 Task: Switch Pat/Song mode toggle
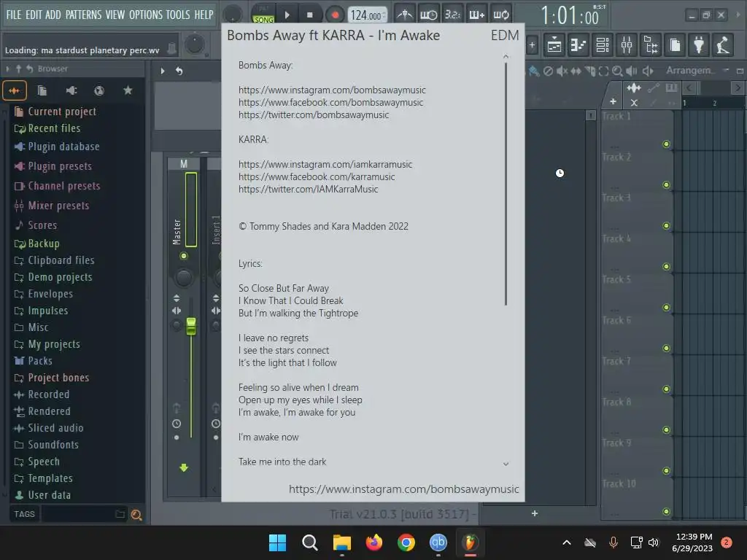click(263, 15)
